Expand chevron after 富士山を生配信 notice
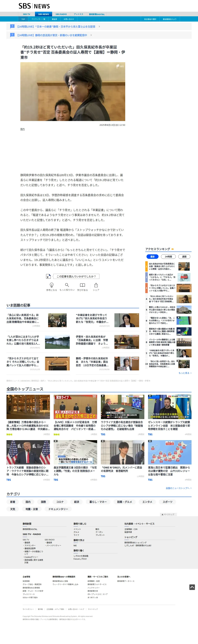Screen dimensions: 198x644 click(x=99, y=26)
